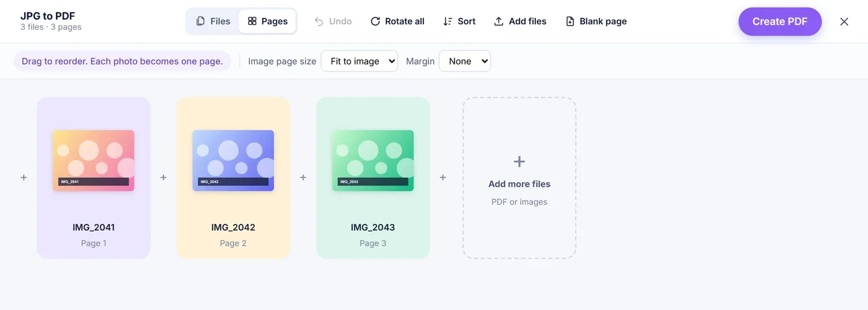This screenshot has width=868, height=310.
Task: Rotate all pages
Action: tap(397, 21)
